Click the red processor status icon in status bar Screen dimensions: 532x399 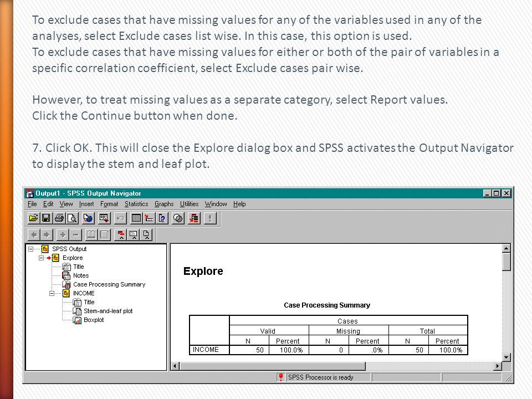pos(281,377)
